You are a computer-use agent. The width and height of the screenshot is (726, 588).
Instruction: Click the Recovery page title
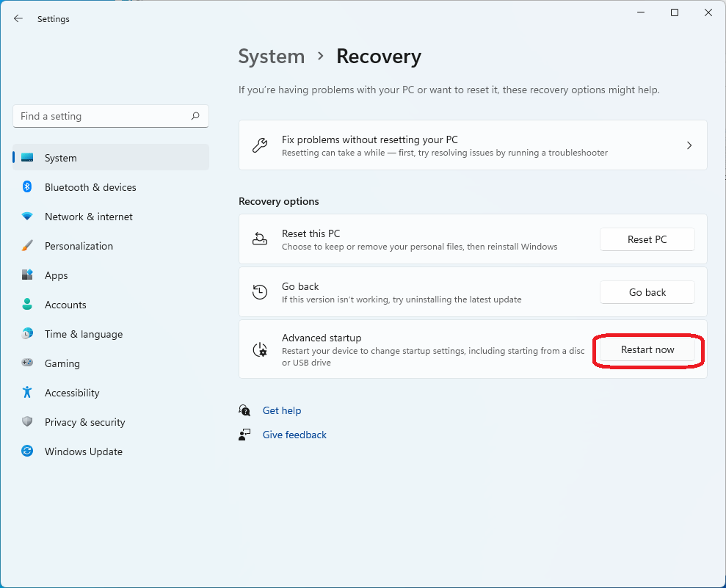point(379,57)
